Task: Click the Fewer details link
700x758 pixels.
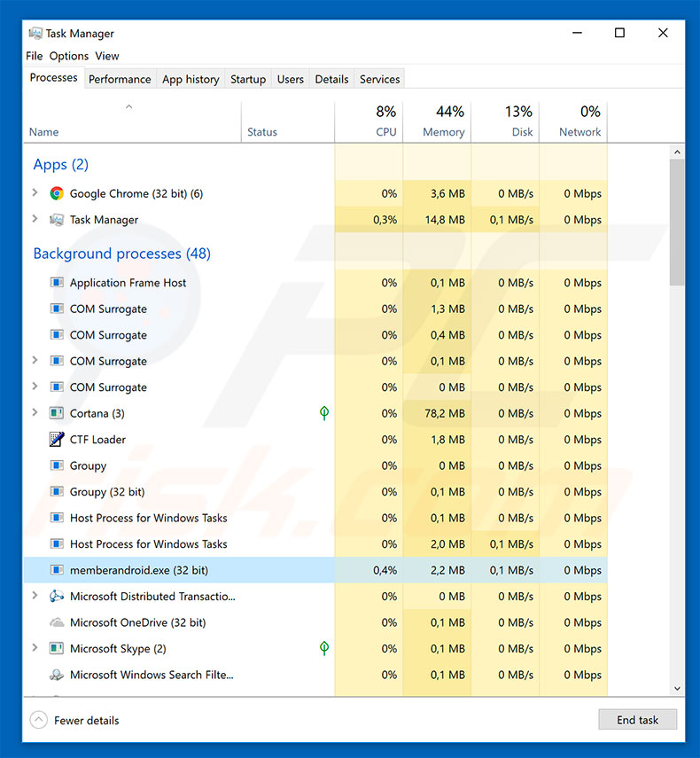Action: (x=87, y=720)
